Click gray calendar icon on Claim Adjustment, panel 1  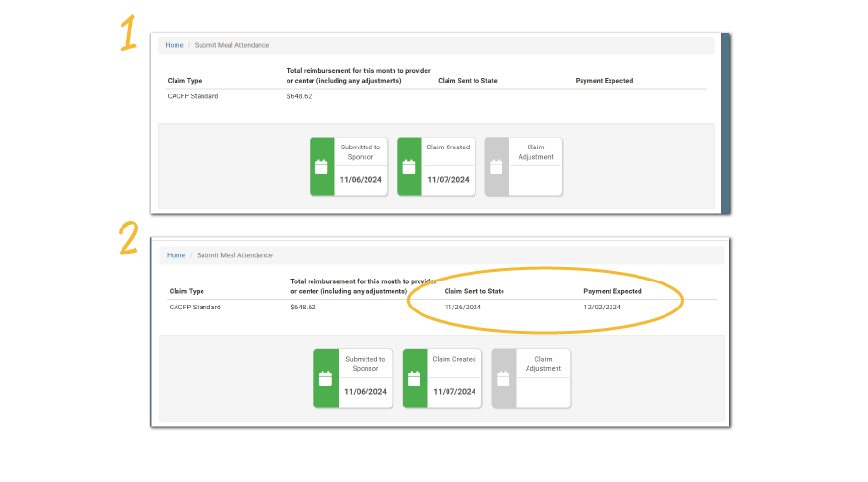click(x=497, y=167)
